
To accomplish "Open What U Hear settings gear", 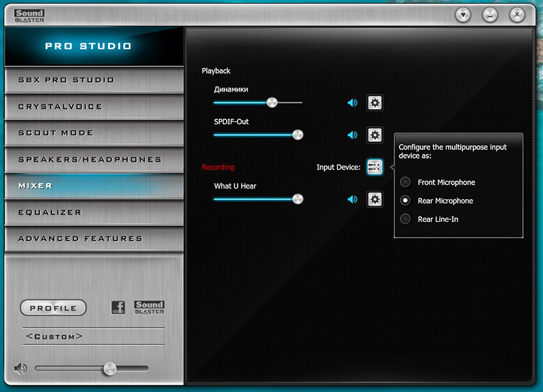I will point(375,199).
